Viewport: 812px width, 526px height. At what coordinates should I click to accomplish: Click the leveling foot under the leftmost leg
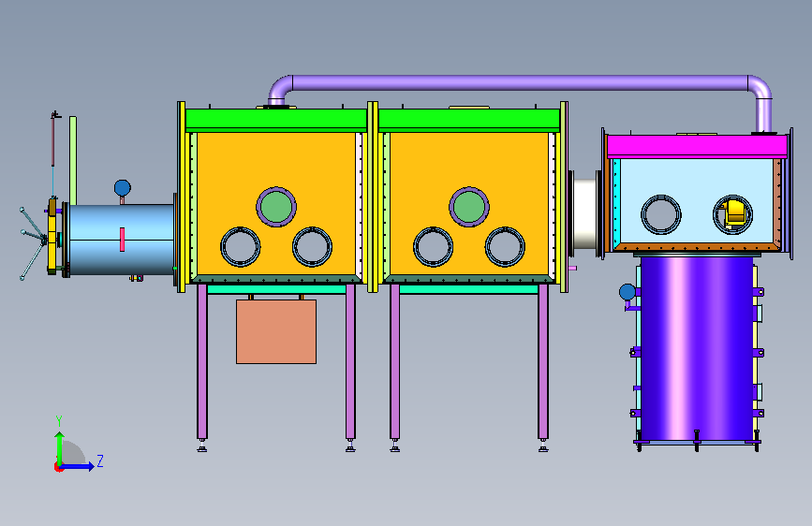202,446
